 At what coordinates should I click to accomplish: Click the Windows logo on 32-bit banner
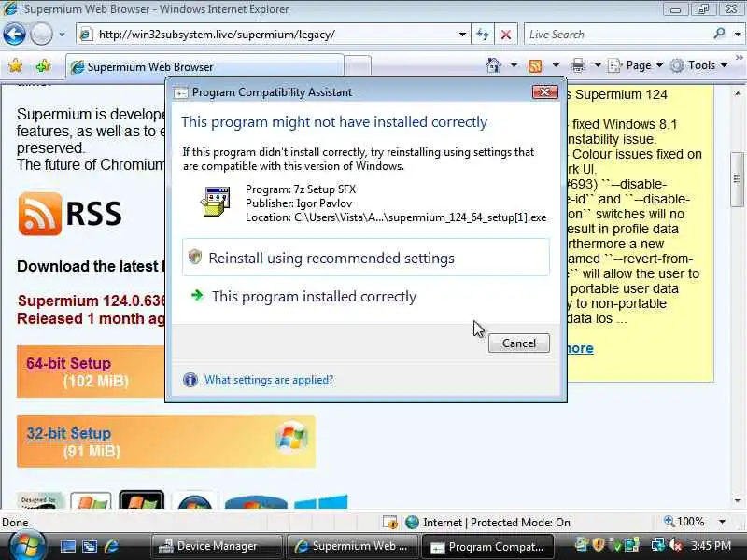pyautogui.click(x=291, y=436)
